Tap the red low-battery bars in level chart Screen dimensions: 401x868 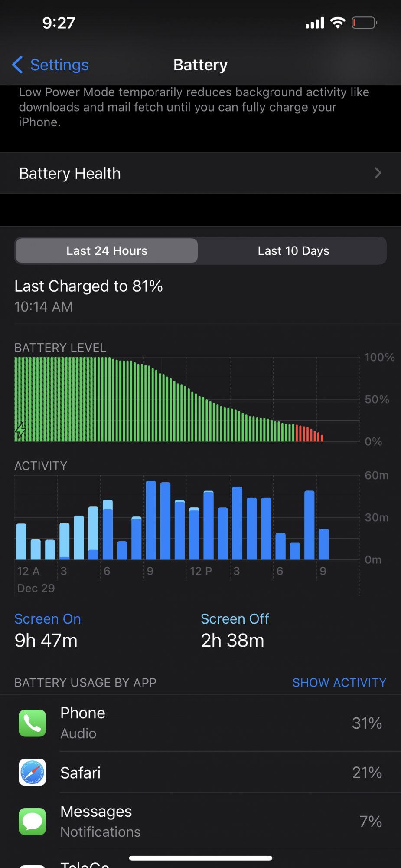pyautogui.click(x=309, y=433)
